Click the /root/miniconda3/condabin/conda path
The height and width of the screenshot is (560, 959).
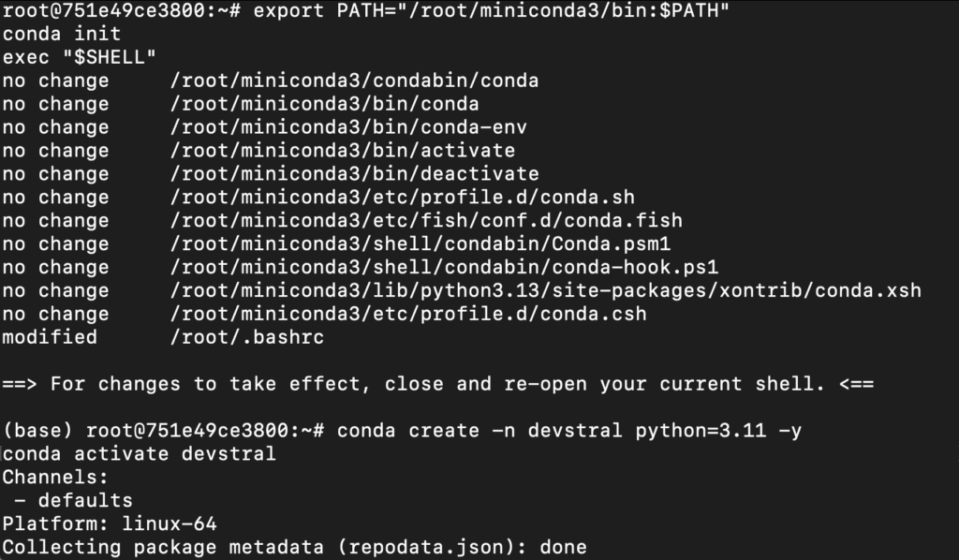354,81
